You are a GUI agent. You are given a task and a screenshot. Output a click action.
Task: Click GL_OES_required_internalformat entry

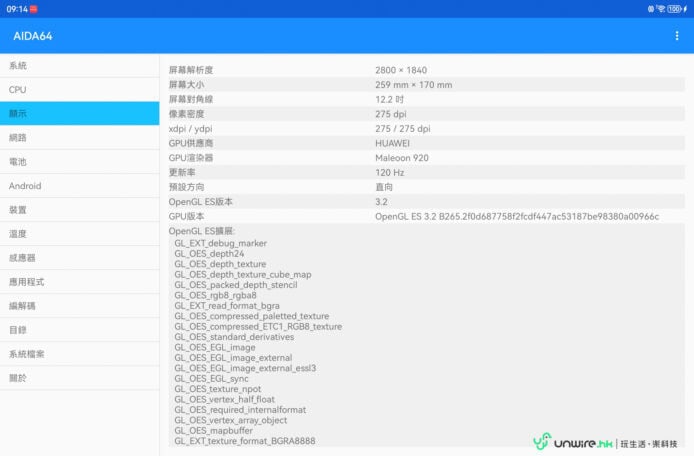click(x=240, y=410)
